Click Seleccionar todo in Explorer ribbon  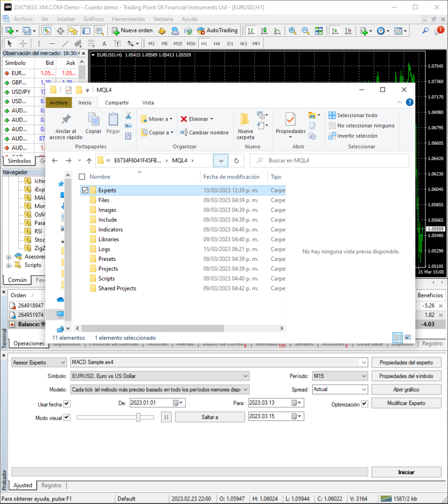click(x=353, y=115)
